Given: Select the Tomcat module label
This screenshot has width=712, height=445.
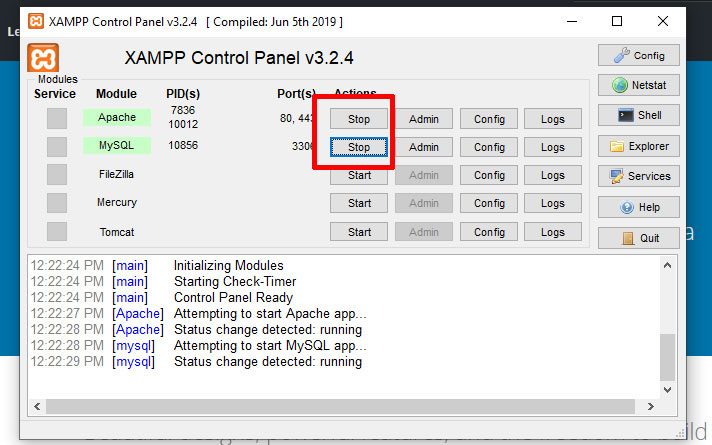Looking at the screenshot, I should point(117,232).
